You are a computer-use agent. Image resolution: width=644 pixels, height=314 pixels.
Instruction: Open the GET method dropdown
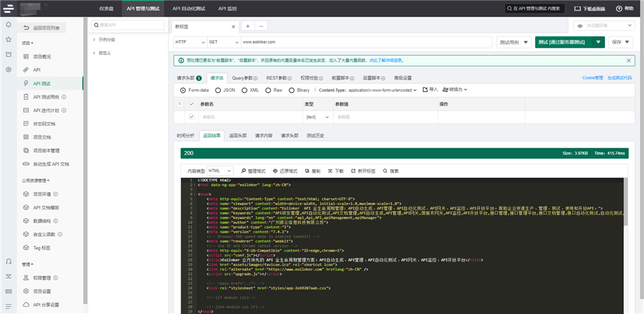[224, 42]
